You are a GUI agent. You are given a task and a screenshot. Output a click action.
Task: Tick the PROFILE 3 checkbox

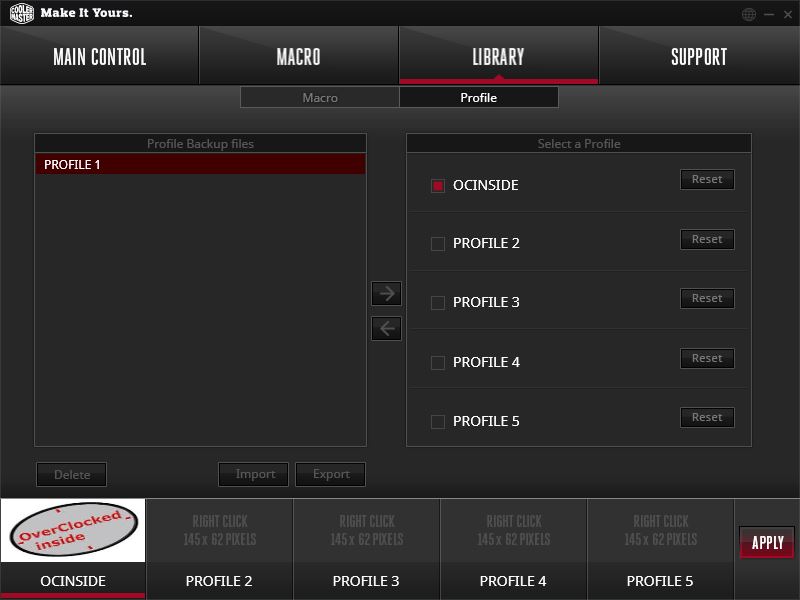tap(438, 303)
